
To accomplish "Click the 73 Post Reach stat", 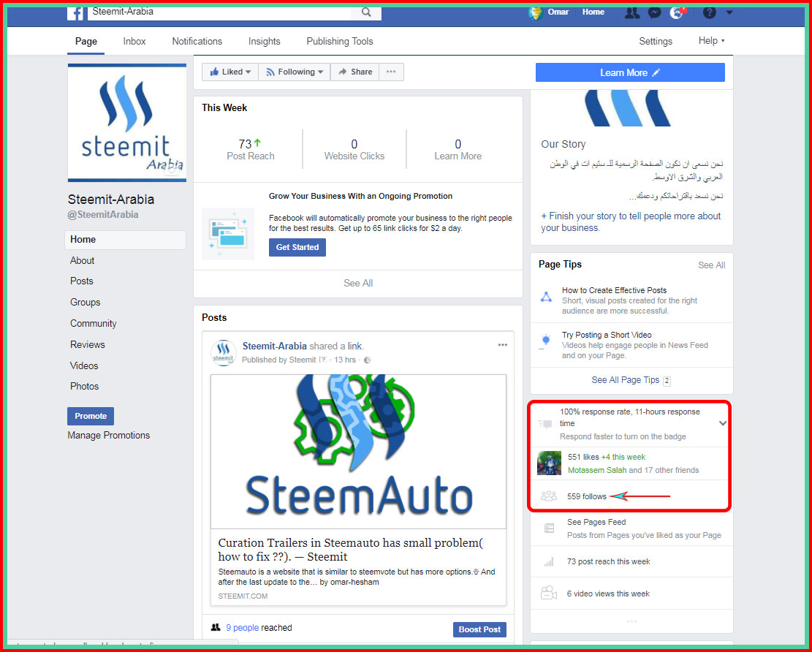I will [x=251, y=149].
